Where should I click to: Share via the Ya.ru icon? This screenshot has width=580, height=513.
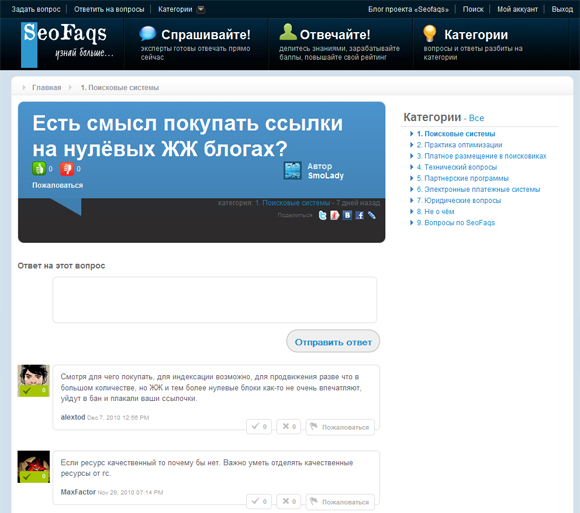[335, 215]
